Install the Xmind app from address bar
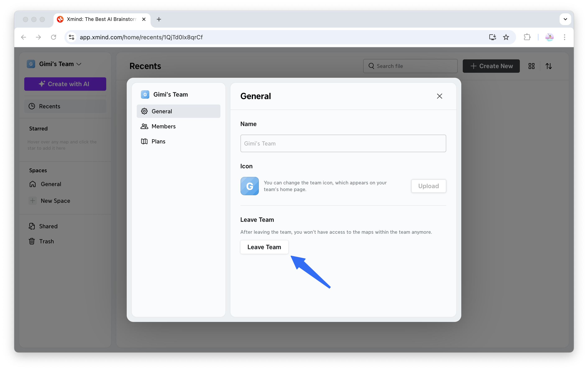588x370 pixels. (x=492, y=37)
